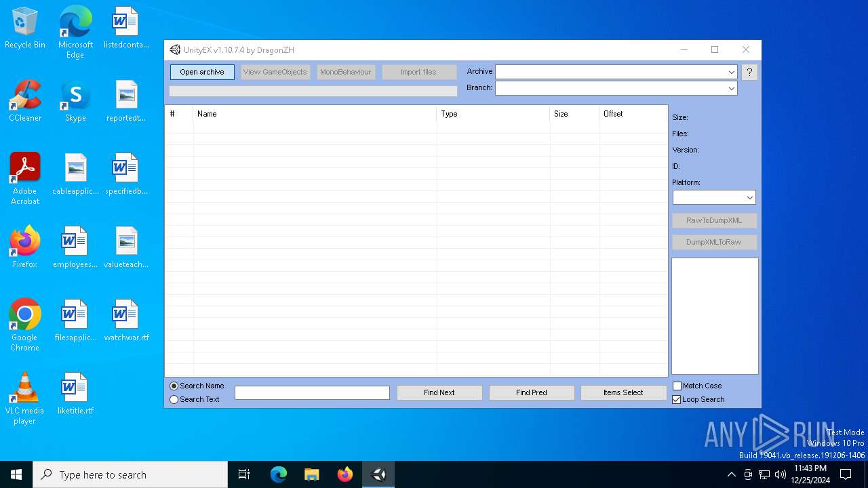Open the Recycle Bin desktop icon
The height and width of the screenshot is (488, 868).
(25, 28)
